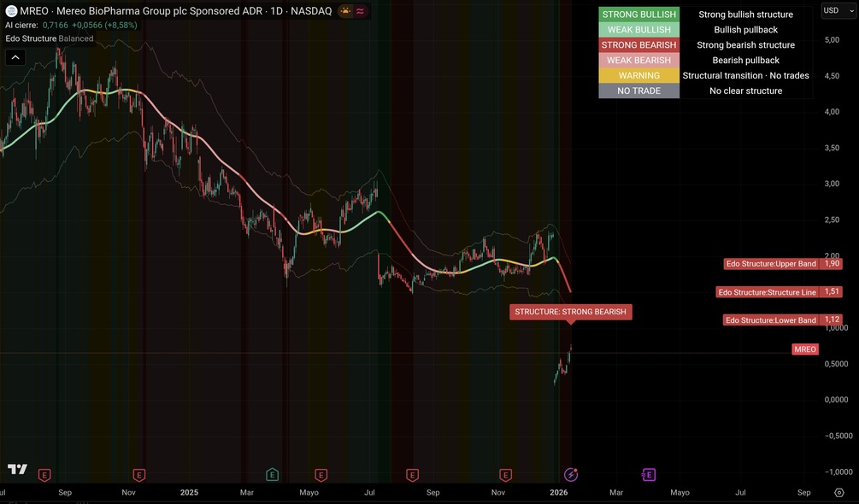Open the red earnings marker nearest Nov 2025

[x=506, y=474]
